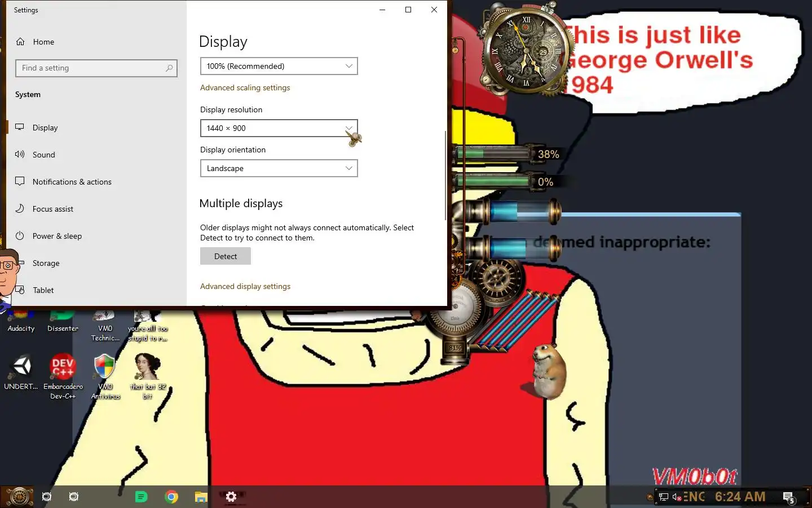Open Tablet settings page

[x=43, y=290]
